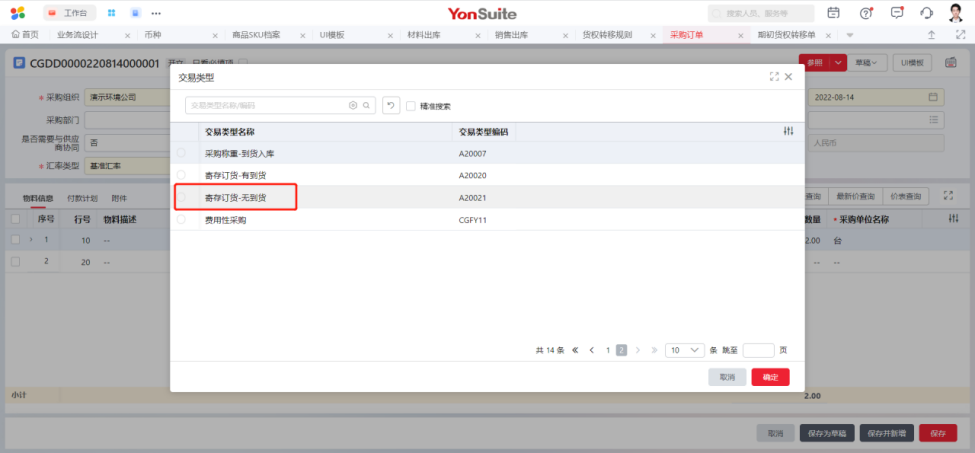Select radio button for 费用性采购
The image size is (975, 453).
(181, 219)
